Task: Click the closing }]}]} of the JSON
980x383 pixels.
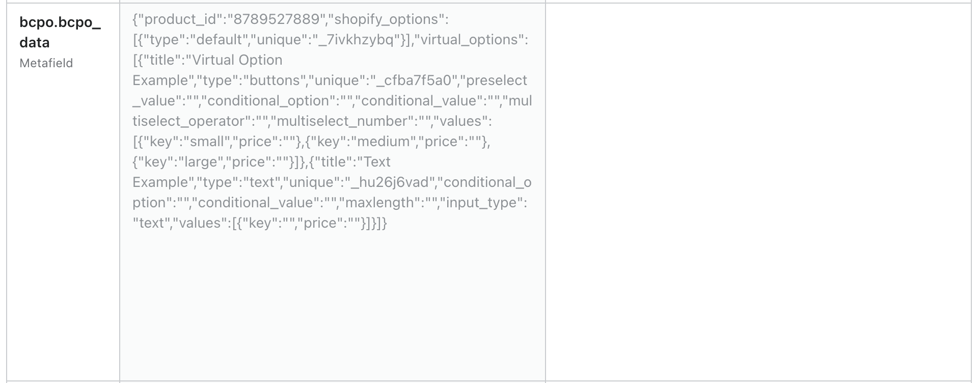Action: 374,223
